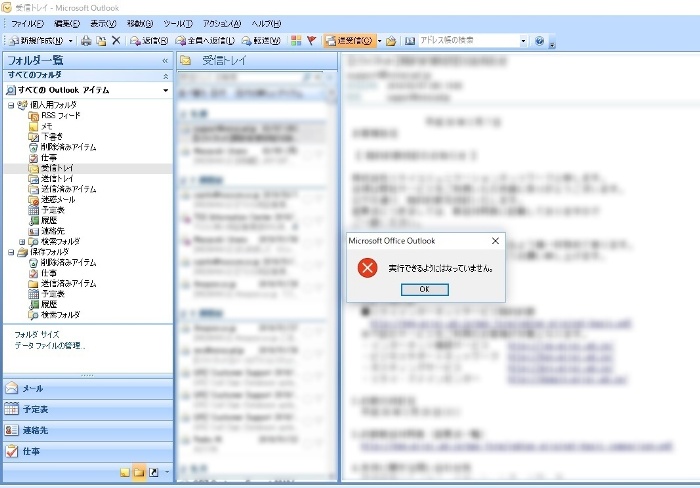Click the help question mark icon
Viewport: 700px width, 488px height.
point(539,41)
